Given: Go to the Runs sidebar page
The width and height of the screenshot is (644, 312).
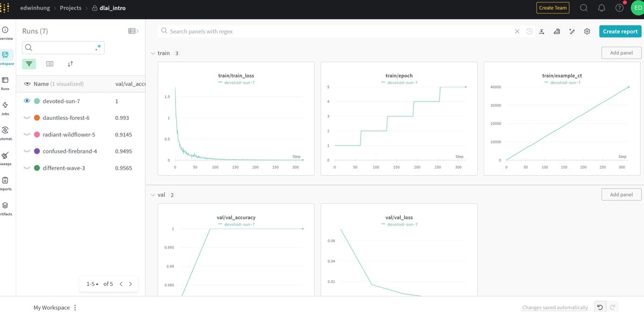Looking at the screenshot, I should coord(5,83).
